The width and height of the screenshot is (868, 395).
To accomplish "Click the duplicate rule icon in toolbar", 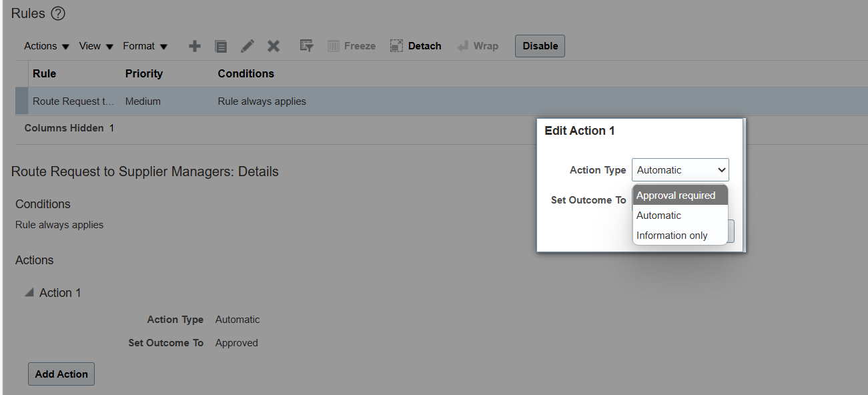I will pos(221,47).
